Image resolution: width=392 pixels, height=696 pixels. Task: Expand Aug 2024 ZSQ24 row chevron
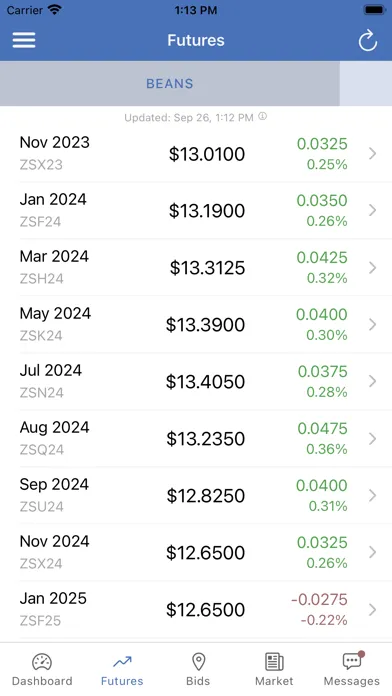click(372, 439)
